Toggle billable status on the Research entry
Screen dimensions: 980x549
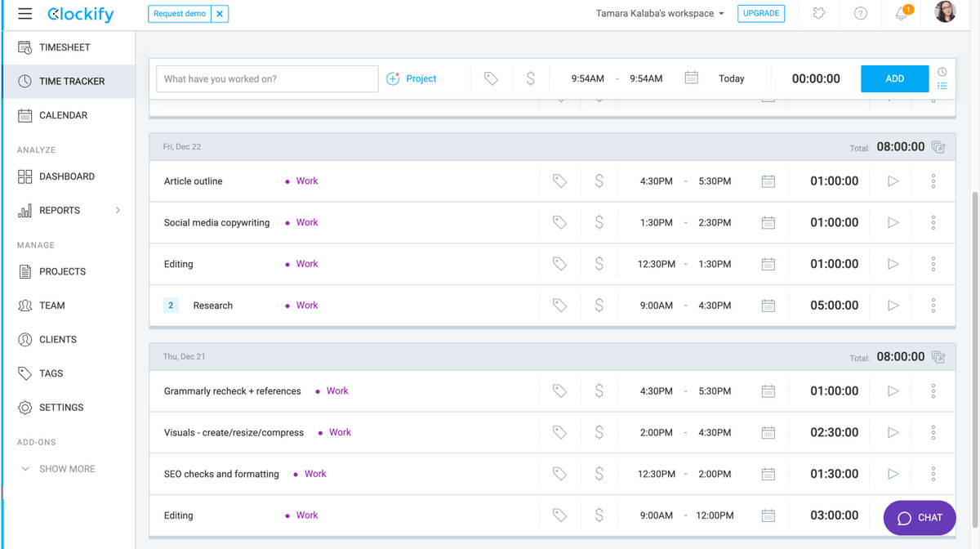pos(599,306)
